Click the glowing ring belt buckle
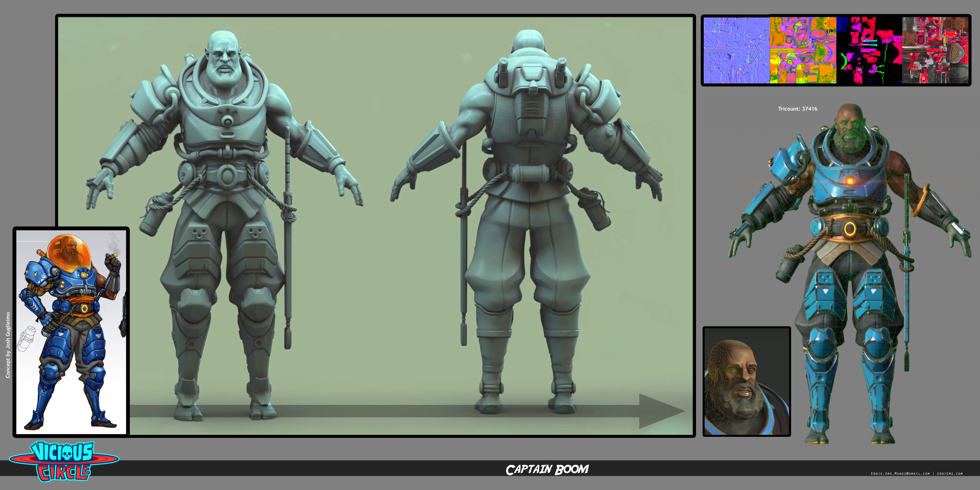Viewport: 980px width, 490px height. coord(849,229)
